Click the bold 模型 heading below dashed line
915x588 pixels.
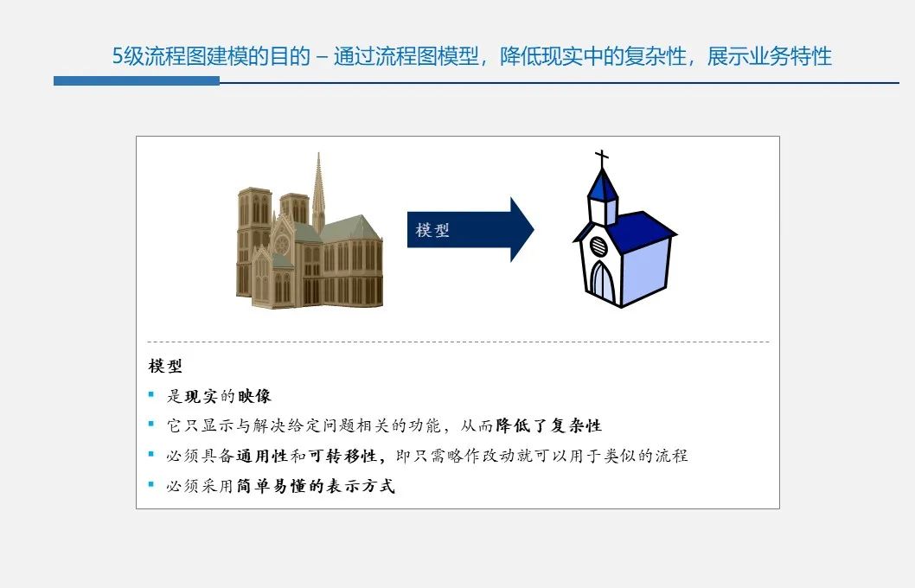[165, 367]
